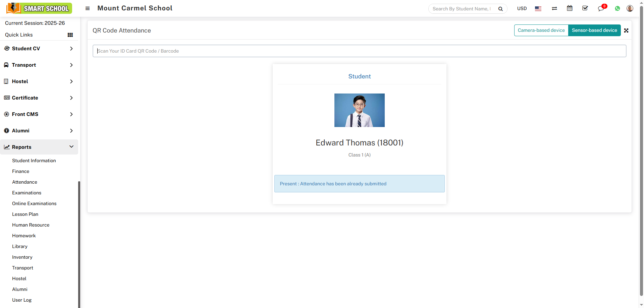The width and height of the screenshot is (644, 308).
Task: Collapse the Reports menu chevron
Action: point(71,147)
